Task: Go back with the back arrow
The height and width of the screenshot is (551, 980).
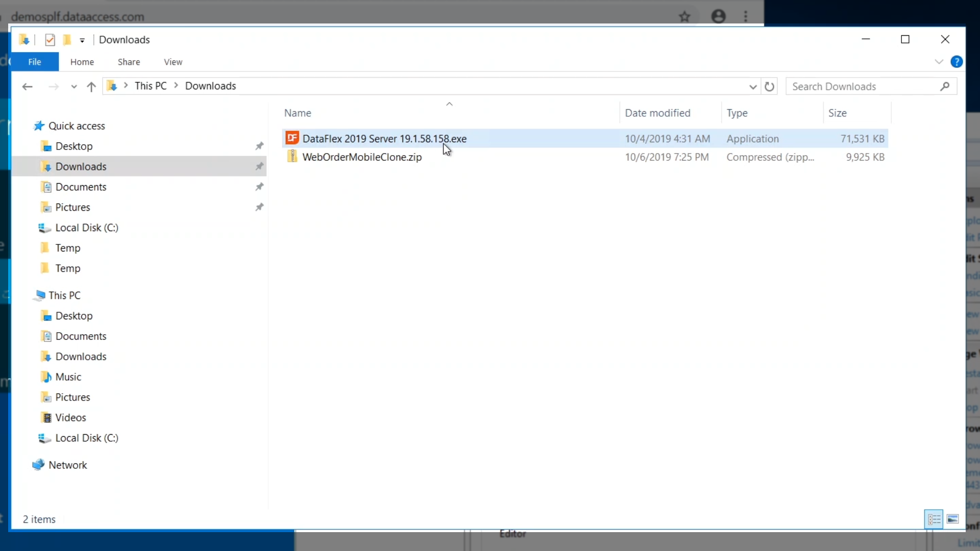Action: pos(28,87)
